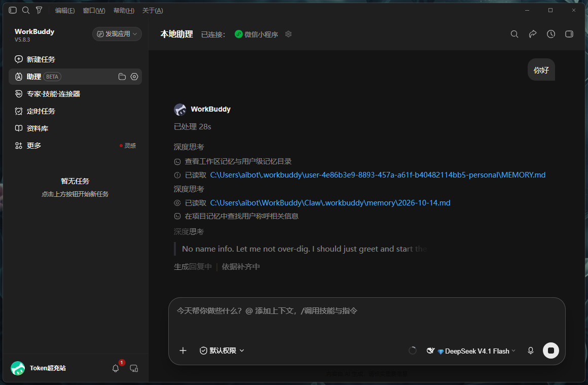Open the folder icon in 助理 row
The height and width of the screenshot is (385, 588).
(122, 77)
